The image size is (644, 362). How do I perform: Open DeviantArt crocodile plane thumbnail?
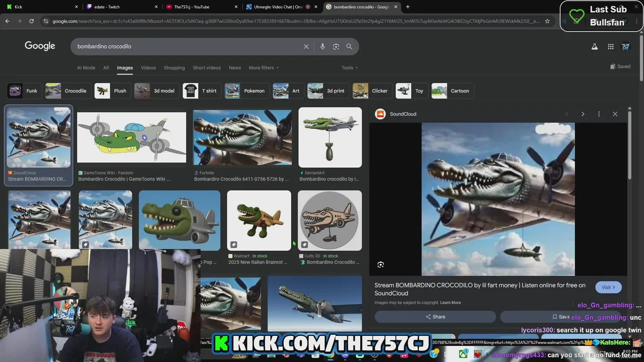[x=330, y=137]
